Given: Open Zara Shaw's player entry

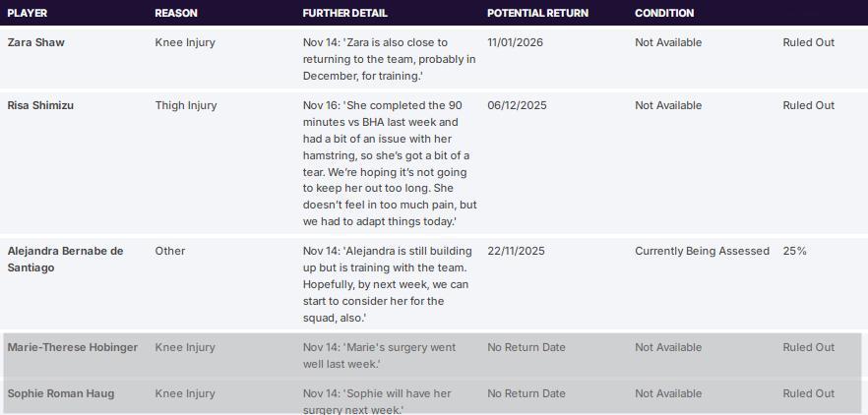Looking at the screenshot, I should coord(36,42).
